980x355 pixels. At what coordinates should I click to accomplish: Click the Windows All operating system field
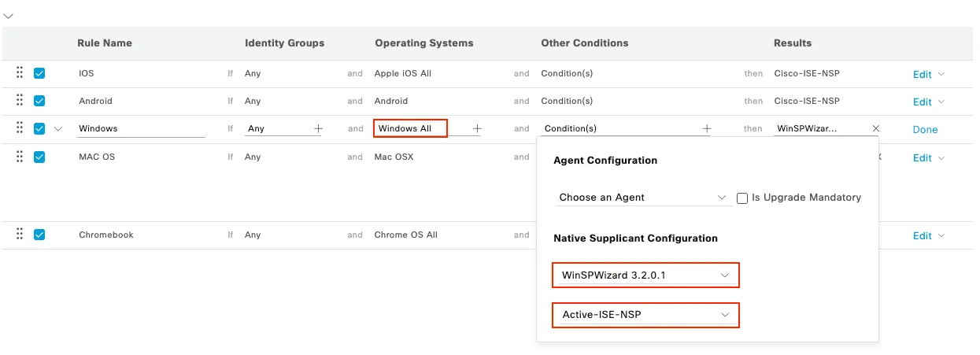tap(410, 128)
